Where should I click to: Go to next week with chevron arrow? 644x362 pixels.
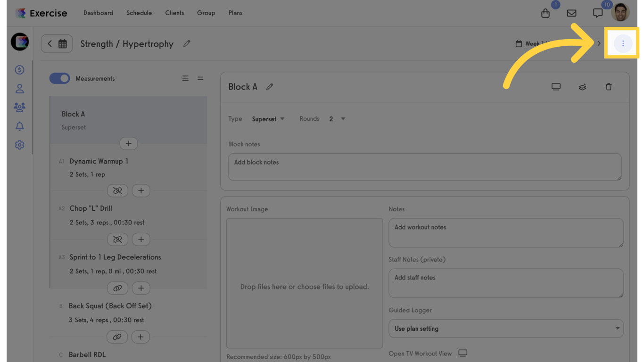599,43
